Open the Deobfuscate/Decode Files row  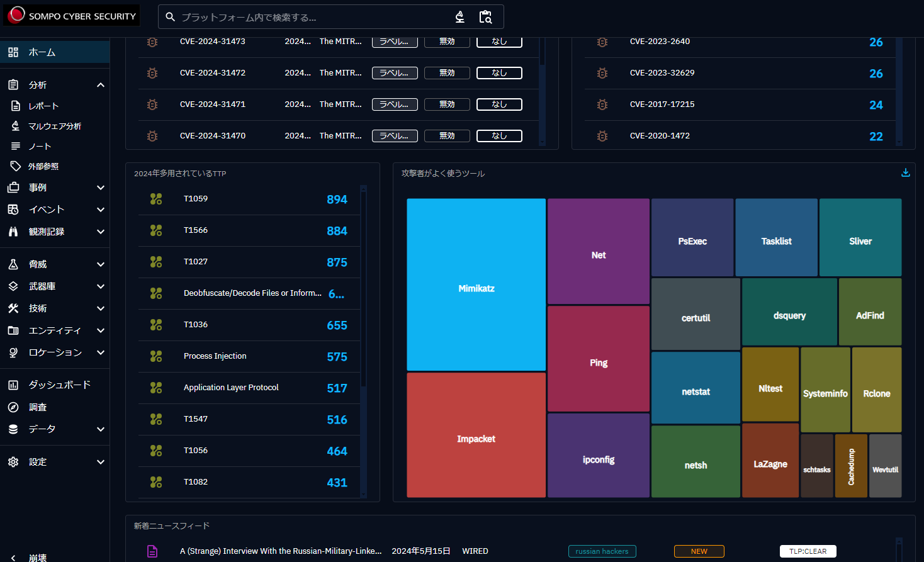click(x=249, y=294)
